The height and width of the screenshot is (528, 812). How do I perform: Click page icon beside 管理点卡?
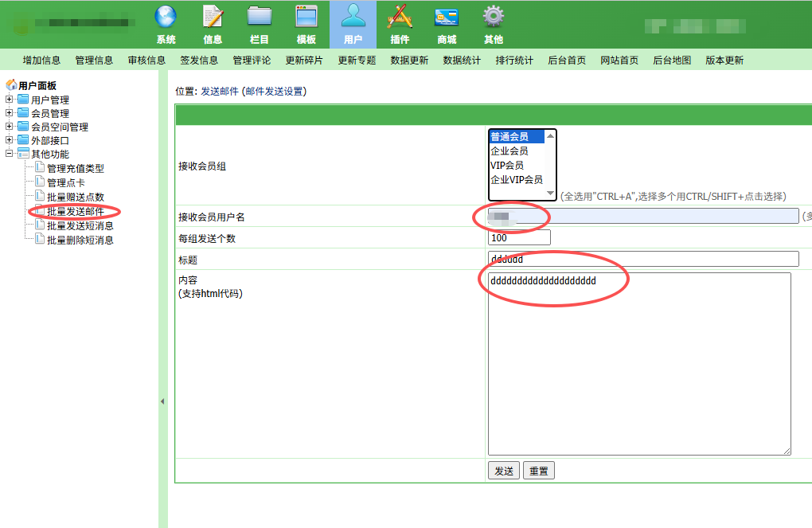(x=40, y=182)
